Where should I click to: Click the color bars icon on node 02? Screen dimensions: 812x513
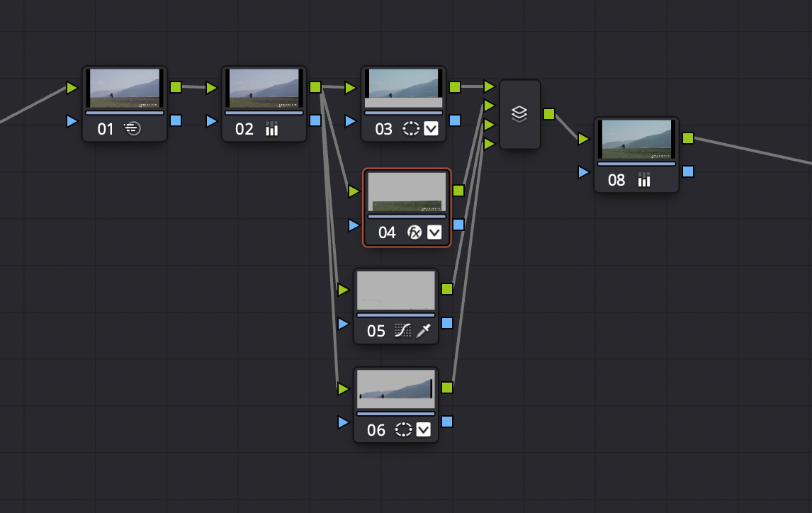[x=271, y=129]
